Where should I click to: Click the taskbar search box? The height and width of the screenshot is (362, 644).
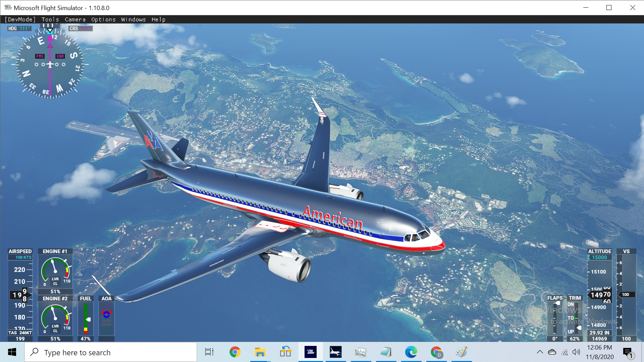coord(111,352)
